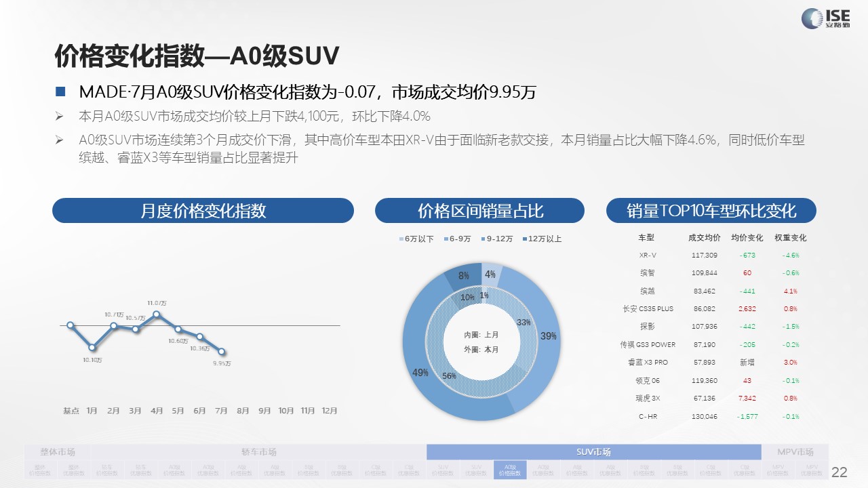
Task: Click the 2,632 price change cell
Action: (x=747, y=309)
